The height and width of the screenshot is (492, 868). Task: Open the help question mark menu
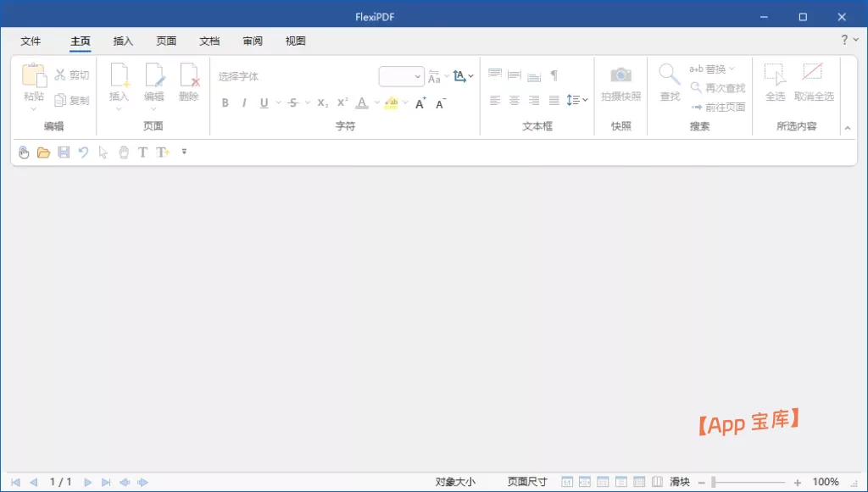pyautogui.click(x=849, y=40)
